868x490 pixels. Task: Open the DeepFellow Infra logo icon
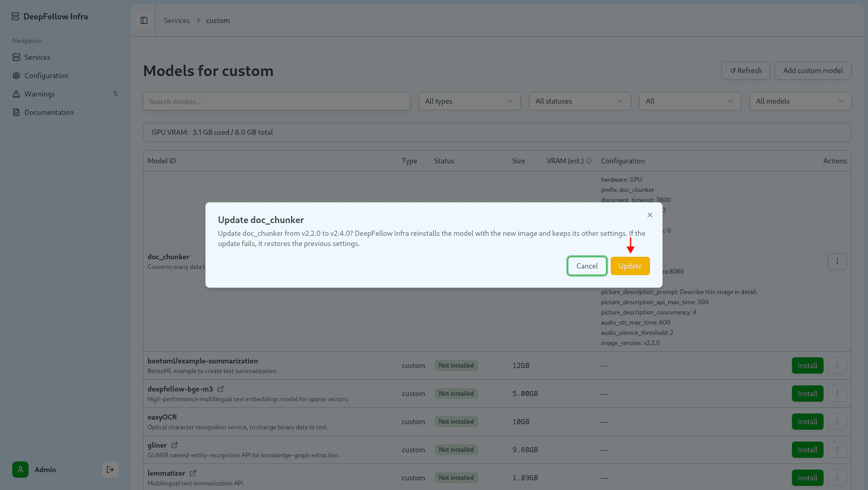coord(15,16)
